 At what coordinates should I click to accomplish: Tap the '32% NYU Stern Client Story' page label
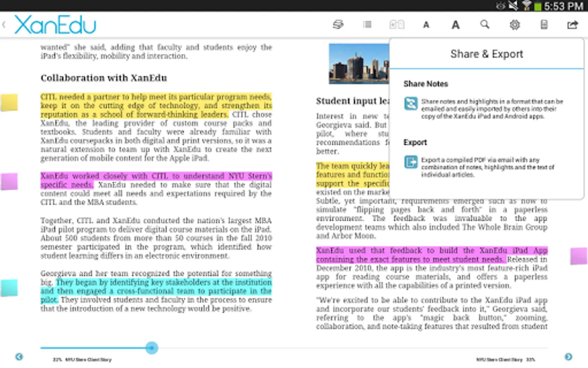[x=82, y=360]
